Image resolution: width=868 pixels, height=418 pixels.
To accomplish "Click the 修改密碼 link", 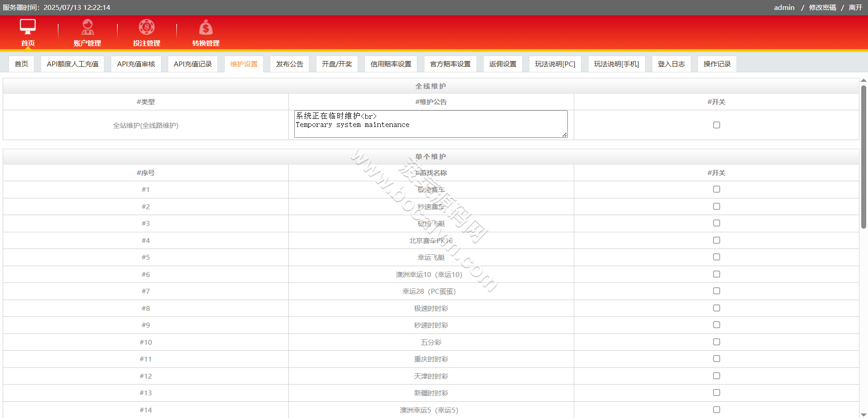I will pyautogui.click(x=822, y=8).
